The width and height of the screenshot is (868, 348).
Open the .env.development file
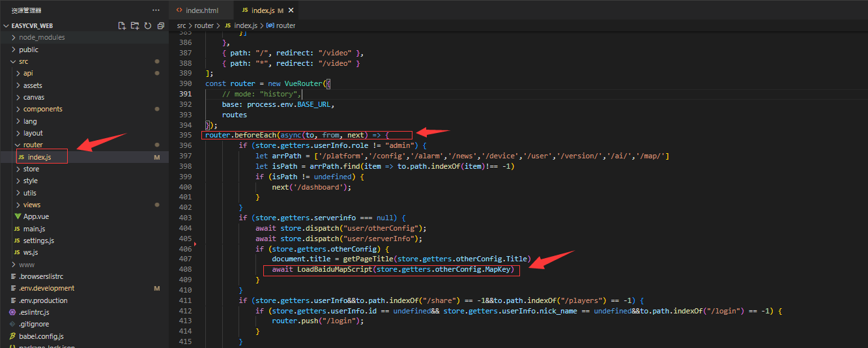[46, 288]
